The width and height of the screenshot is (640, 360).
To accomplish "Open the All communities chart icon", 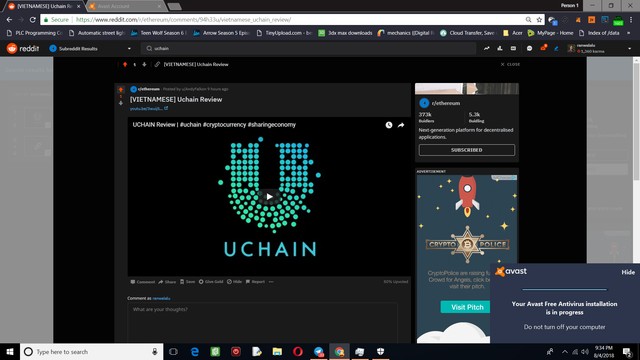I will click(x=500, y=49).
